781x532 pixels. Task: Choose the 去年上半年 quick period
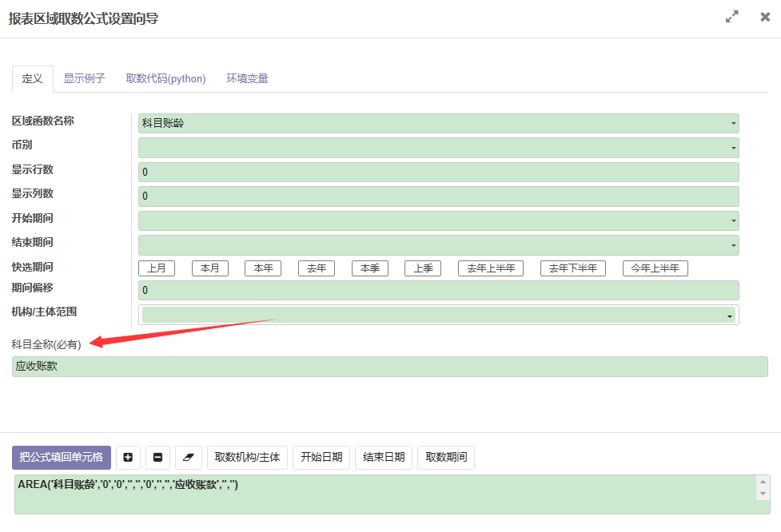pyautogui.click(x=491, y=268)
